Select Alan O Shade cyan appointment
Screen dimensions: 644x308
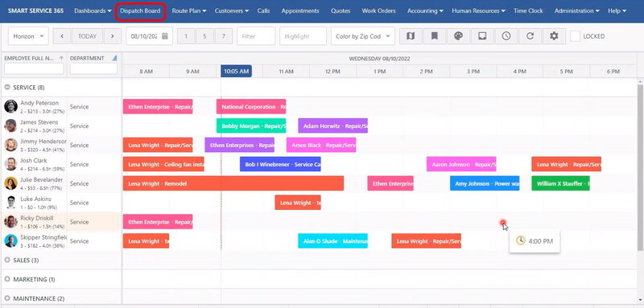[332, 241]
